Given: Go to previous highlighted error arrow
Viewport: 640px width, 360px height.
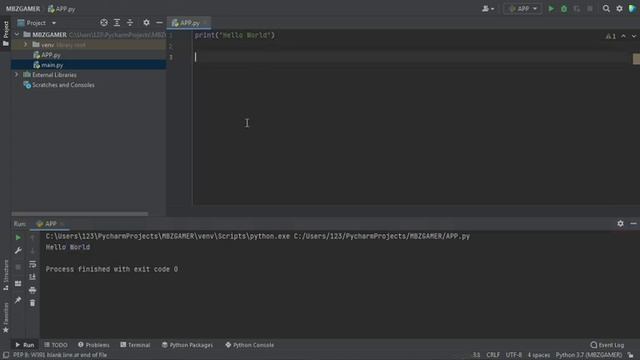Looking at the screenshot, I should tap(623, 36).
